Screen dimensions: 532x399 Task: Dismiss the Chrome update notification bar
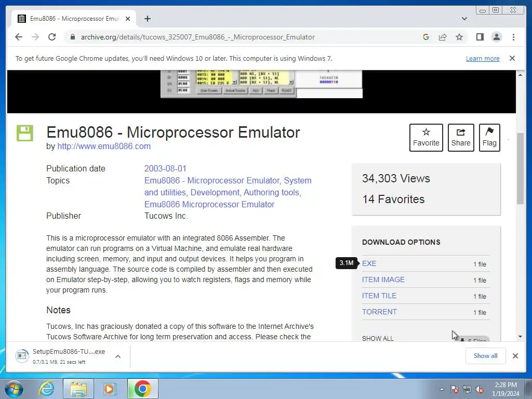coord(512,58)
